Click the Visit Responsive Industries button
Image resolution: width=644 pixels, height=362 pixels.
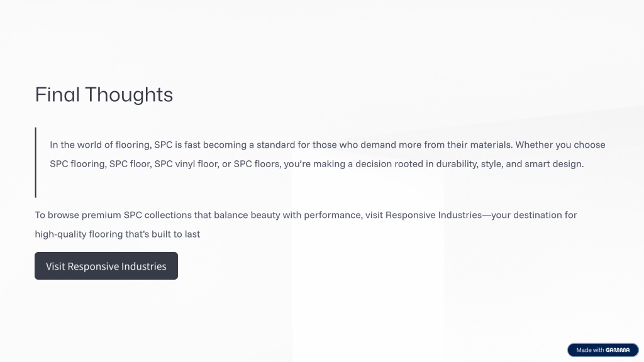click(106, 266)
